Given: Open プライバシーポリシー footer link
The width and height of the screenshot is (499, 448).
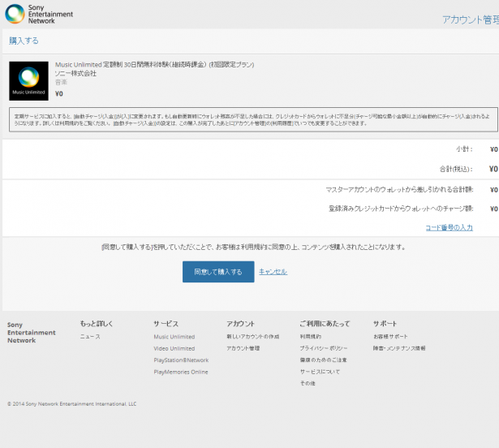Looking at the screenshot, I should [x=324, y=348].
